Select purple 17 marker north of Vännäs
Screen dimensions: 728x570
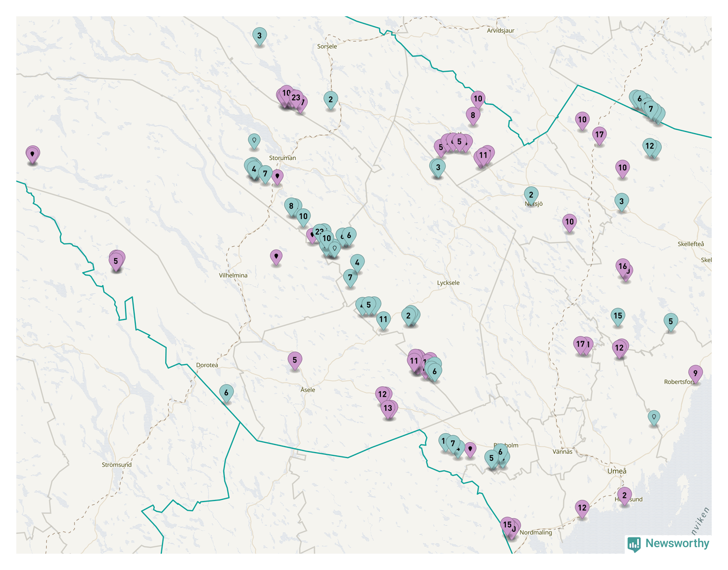point(581,345)
